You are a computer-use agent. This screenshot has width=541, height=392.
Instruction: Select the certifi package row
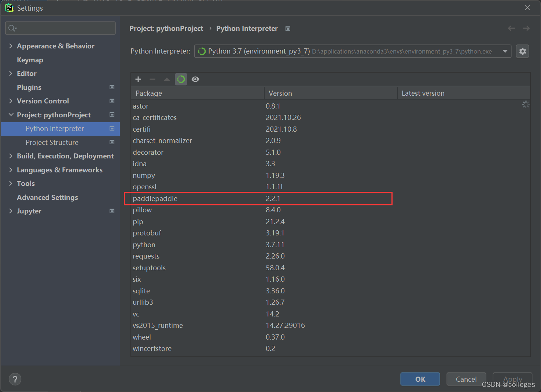(330, 129)
